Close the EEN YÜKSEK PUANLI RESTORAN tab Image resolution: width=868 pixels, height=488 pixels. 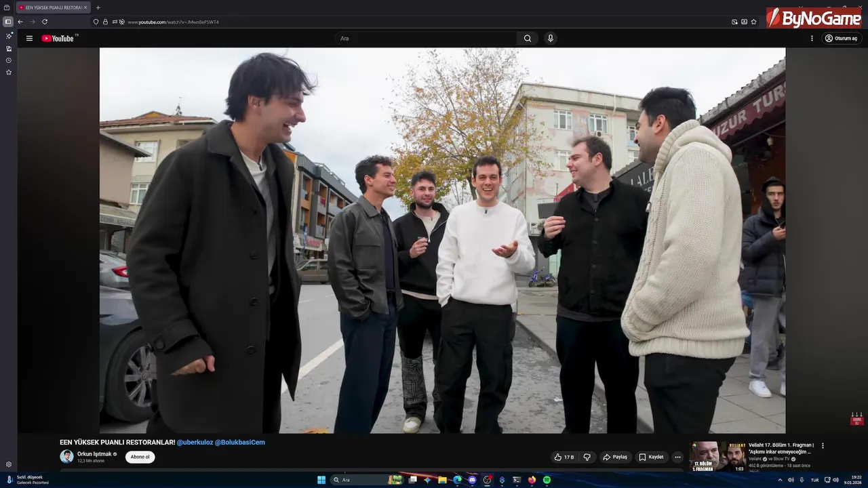85,7
